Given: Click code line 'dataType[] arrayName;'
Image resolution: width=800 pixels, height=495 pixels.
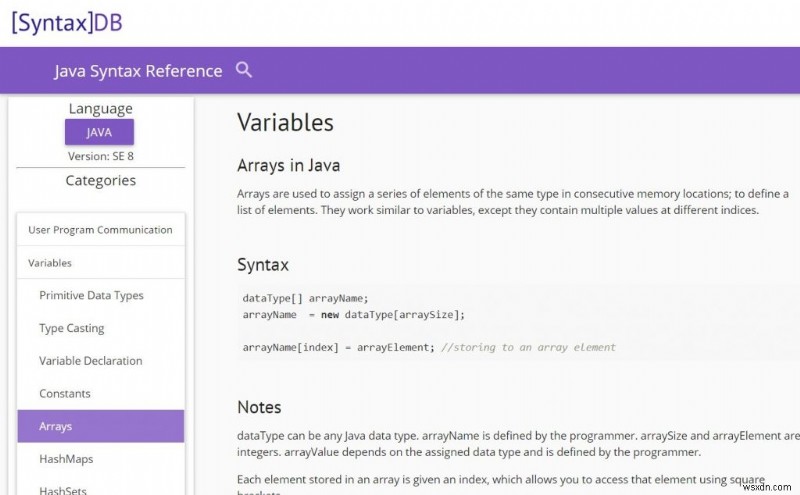Looking at the screenshot, I should click(x=305, y=298).
